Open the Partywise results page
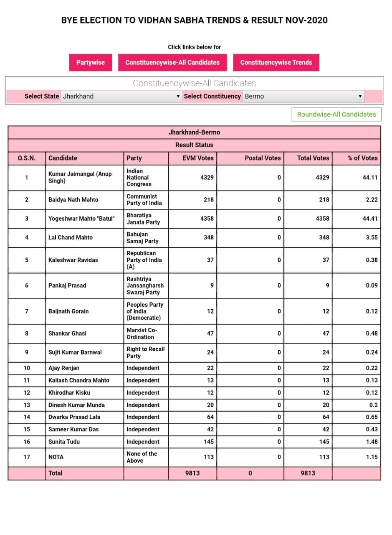The height and width of the screenshot is (535, 392). (90, 62)
